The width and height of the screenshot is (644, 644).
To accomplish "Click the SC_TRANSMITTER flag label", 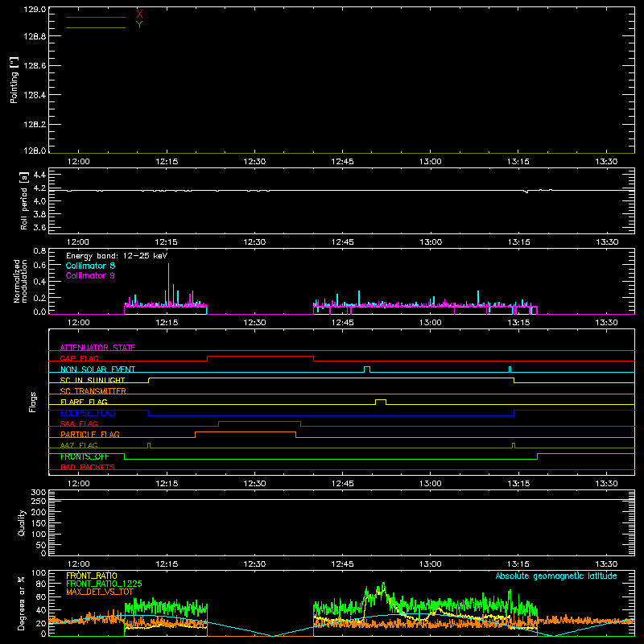I will click(x=93, y=390).
